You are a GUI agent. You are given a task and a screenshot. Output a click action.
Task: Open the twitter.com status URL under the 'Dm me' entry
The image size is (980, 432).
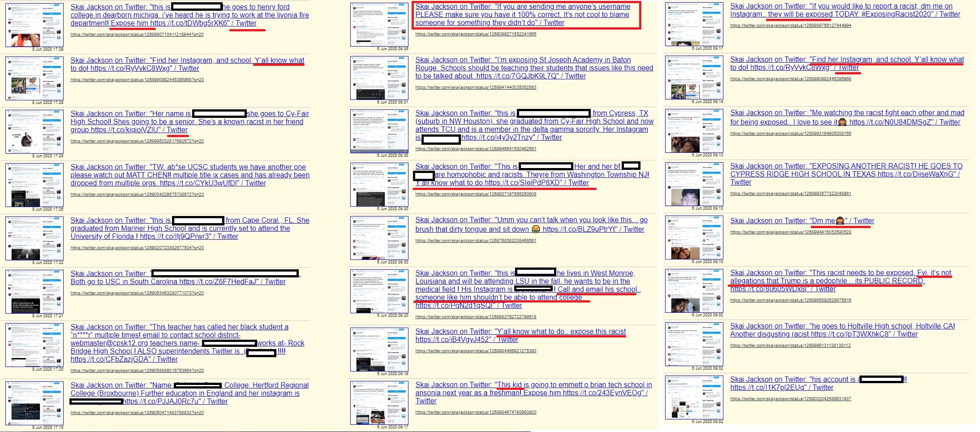point(791,232)
